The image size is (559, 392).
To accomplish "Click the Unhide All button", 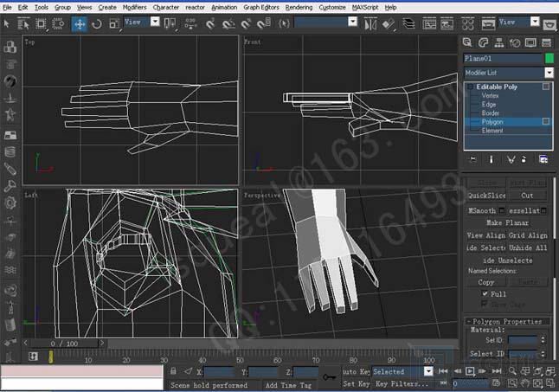I will click(x=528, y=247).
